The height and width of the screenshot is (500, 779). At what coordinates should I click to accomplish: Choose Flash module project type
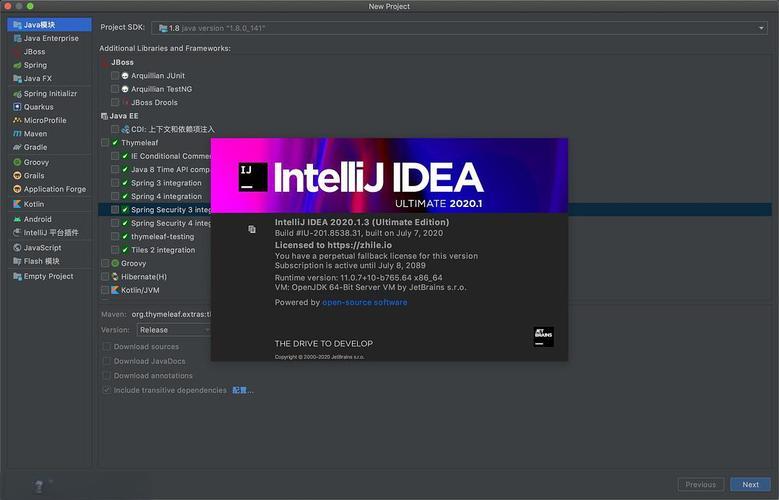pyautogui.click(x=49, y=261)
